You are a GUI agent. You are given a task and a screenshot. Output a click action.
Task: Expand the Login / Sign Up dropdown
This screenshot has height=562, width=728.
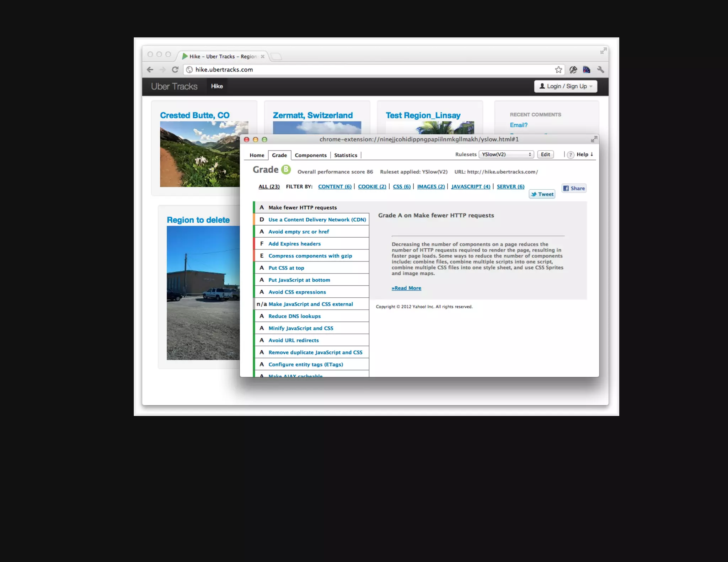click(x=565, y=86)
